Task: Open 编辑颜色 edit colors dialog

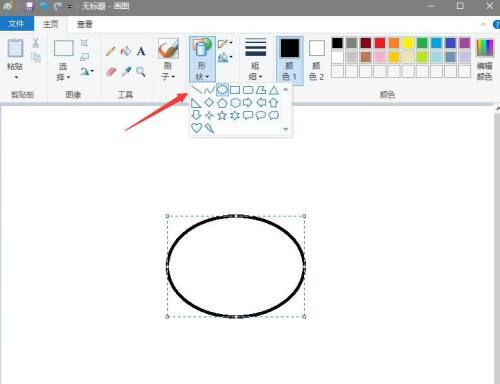Action: pyautogui.click(x=485, y=59)
